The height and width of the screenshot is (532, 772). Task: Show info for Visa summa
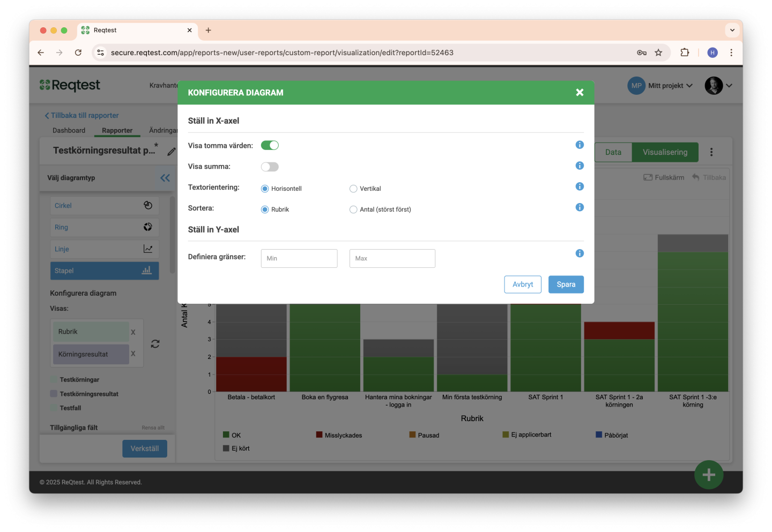click(x=580, y=166)
